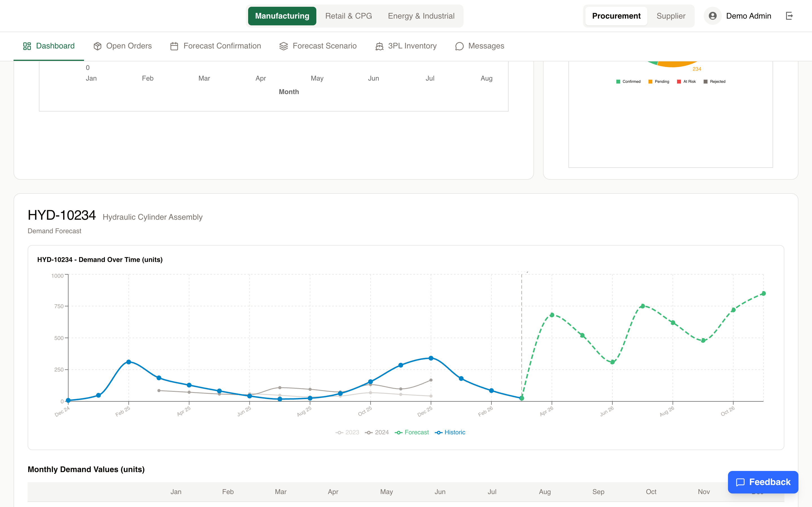Click the logout icon beside Demo Admin
812x507 pixels.
click(x=789, y=16)
